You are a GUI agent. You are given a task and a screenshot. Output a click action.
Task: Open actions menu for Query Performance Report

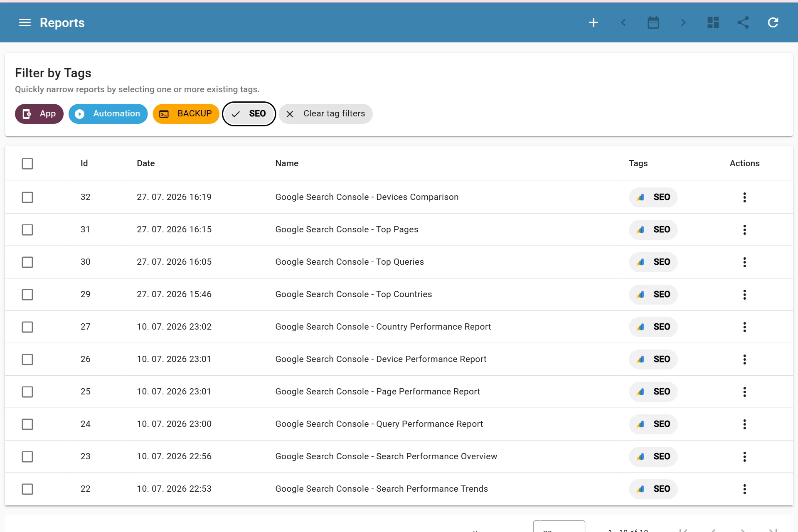click(x=744, y=424)
